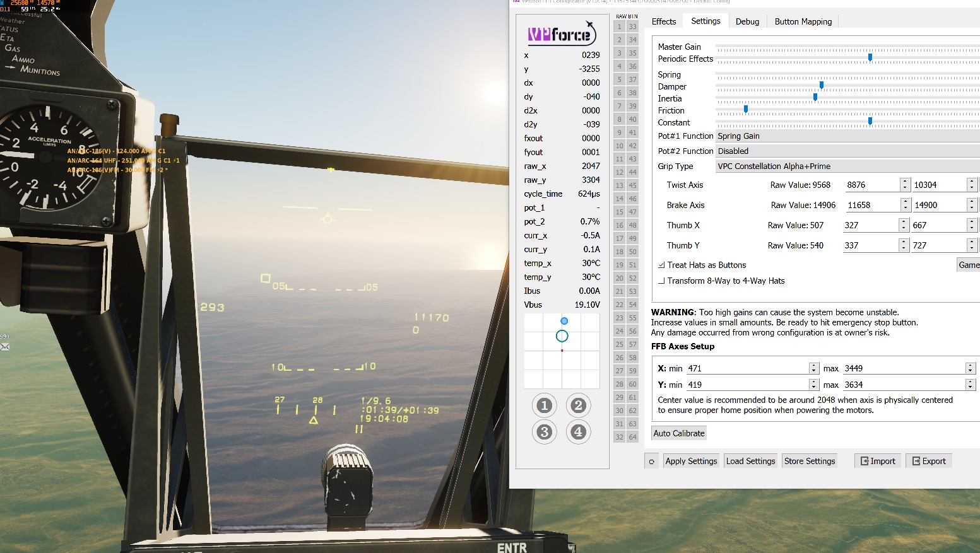The image size is (980, 553).
Task: Click raw button indicator 48
Action: (632, 225)
